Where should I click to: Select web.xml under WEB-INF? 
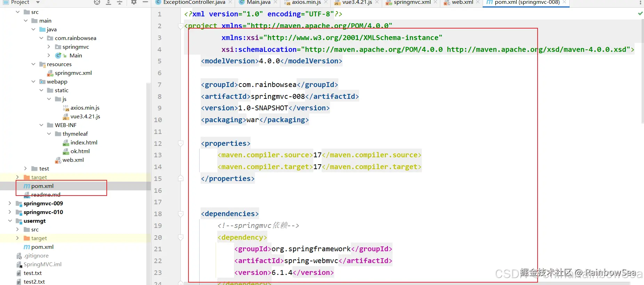pos(73,160)
